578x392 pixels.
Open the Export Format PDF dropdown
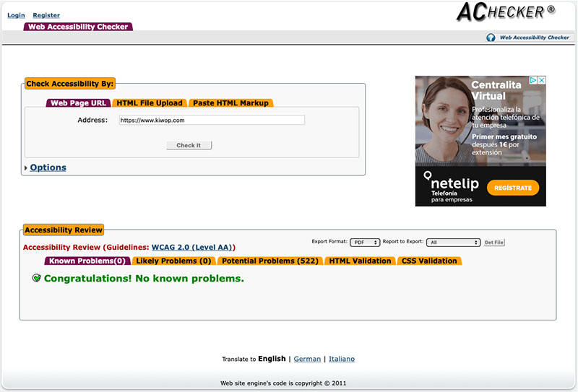point(365,243)
